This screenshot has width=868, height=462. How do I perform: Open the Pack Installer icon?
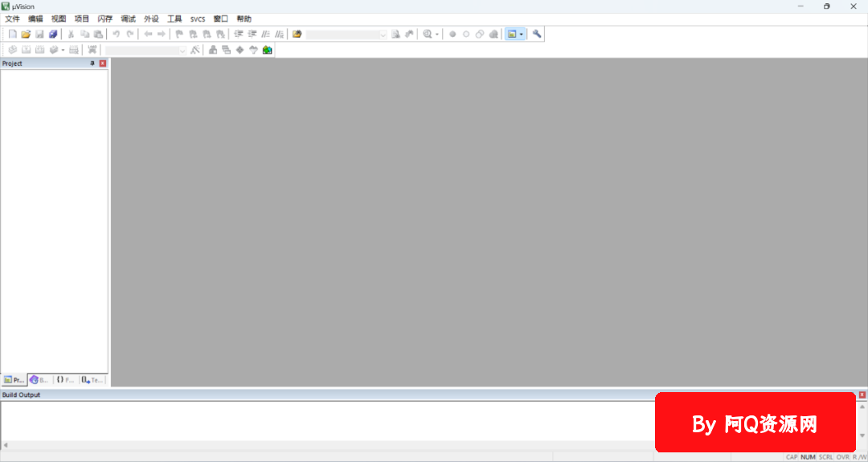pos(267,50)
